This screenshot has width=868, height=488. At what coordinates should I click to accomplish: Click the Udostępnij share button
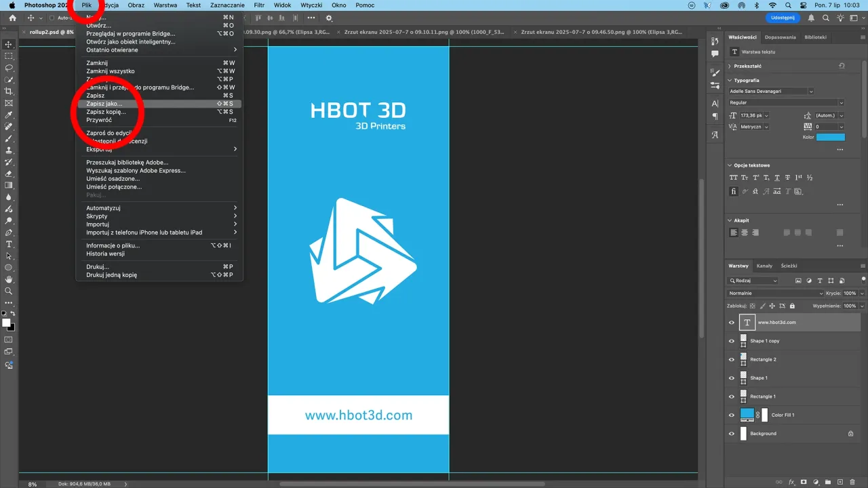[x=783, y=18]
